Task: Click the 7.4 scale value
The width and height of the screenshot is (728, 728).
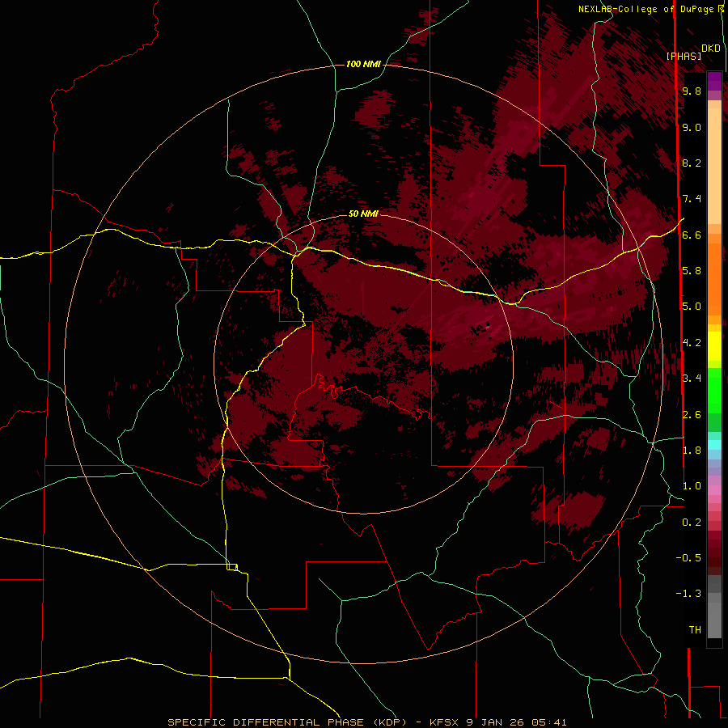Action: (692, 199)
